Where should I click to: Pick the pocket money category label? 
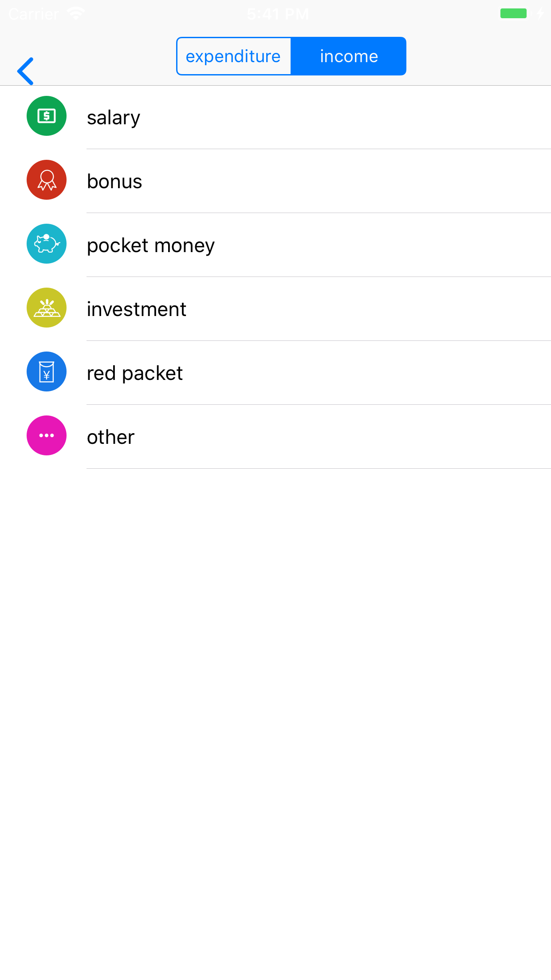(x=151, y=245)
